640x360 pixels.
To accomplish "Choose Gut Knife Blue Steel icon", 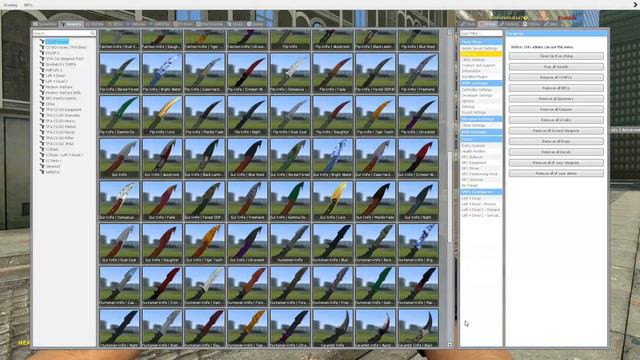I will pyautogui.click(x=247, y=158).
